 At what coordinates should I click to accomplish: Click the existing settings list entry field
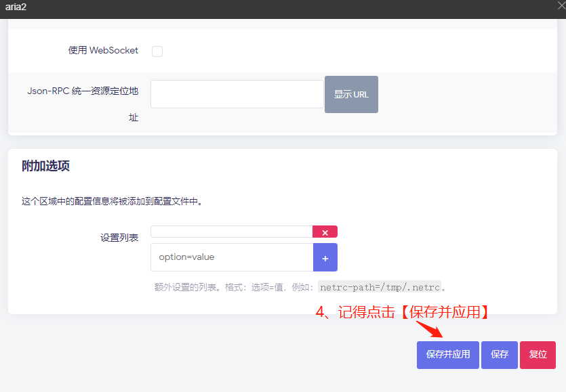[x=232, y=232]
